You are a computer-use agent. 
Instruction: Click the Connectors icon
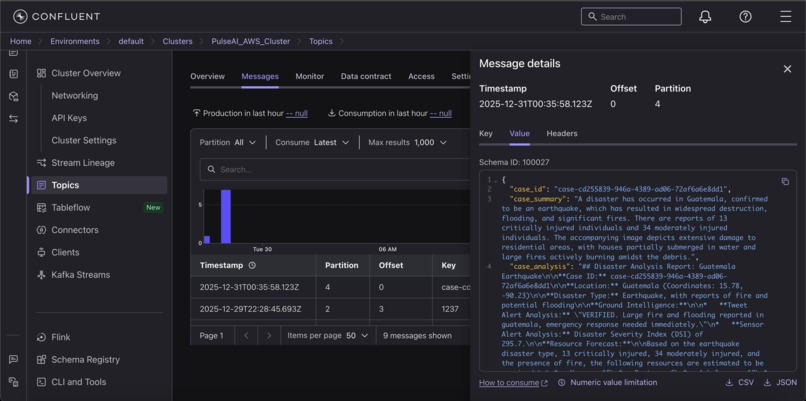[x=42, y=230]
